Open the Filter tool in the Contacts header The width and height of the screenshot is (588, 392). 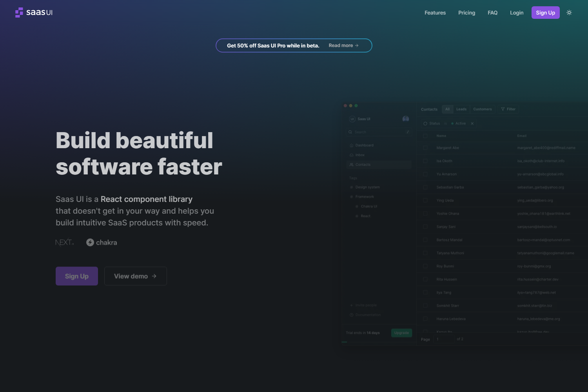tap(508, 109)
